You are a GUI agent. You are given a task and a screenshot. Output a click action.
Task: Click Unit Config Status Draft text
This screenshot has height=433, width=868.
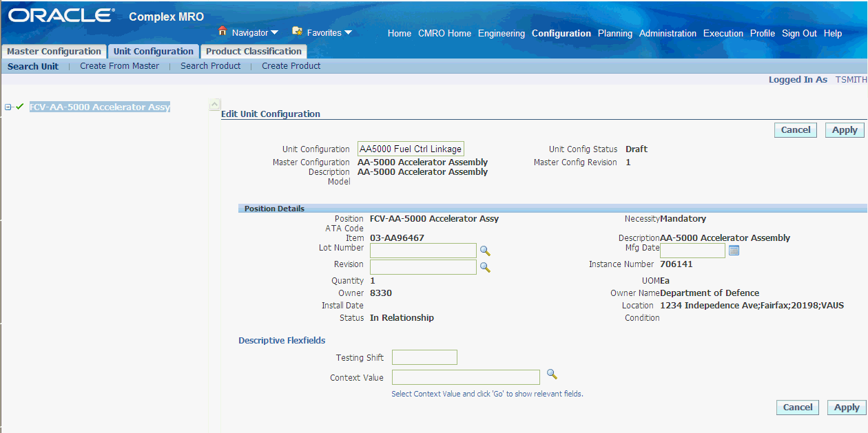(x=637, y=149)
